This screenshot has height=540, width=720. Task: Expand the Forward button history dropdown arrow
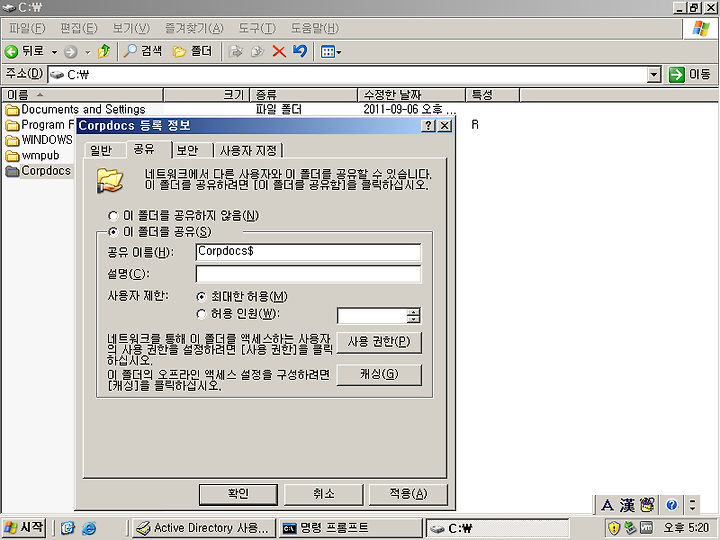(x=88, y=52)
